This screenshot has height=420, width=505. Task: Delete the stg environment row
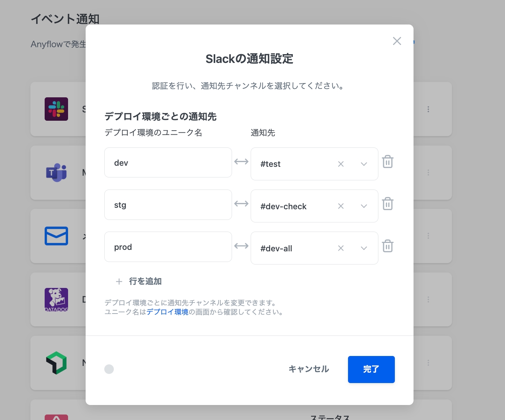coord(388,204)
